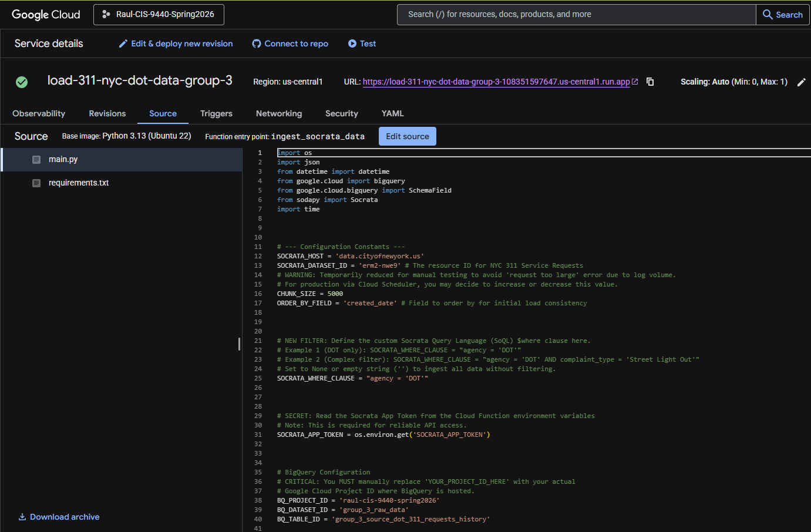View the YAML tab
811x532 pixels.
pyautogui.click(x=393, y=113)
